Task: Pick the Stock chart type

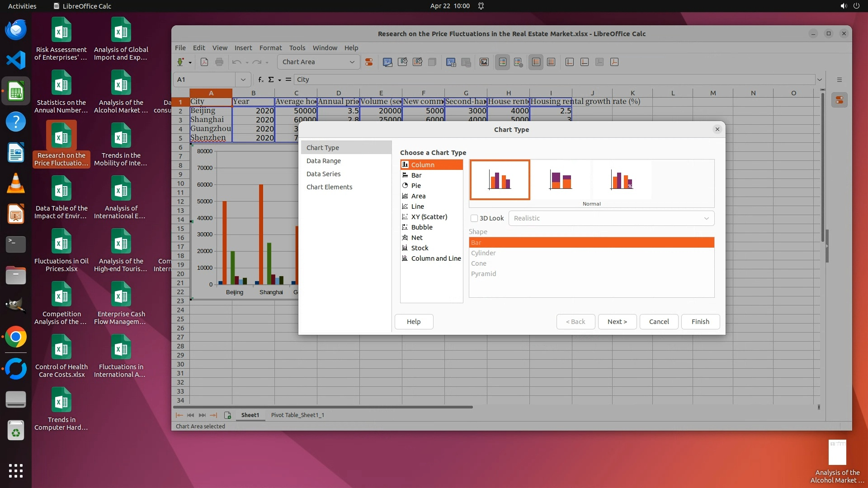Action: [420, 248]
